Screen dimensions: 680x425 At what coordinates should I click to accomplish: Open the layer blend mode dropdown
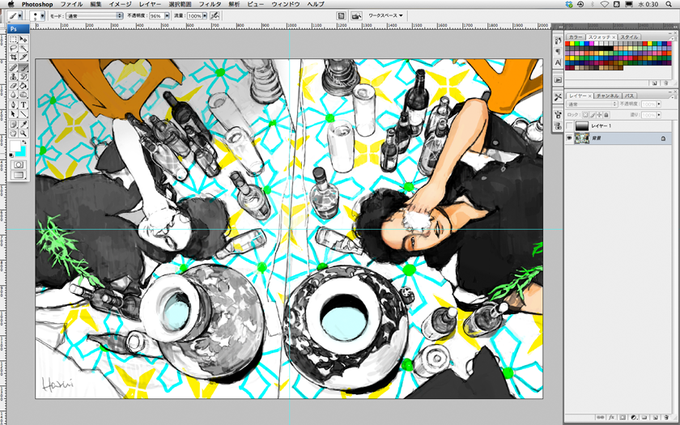pyautogui.click(x=592, y=104)
